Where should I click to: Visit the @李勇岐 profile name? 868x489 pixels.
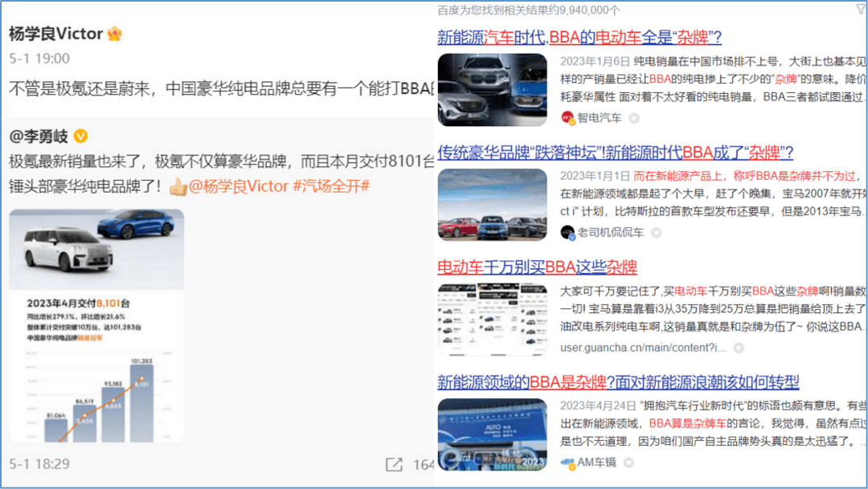coord(39,136)
